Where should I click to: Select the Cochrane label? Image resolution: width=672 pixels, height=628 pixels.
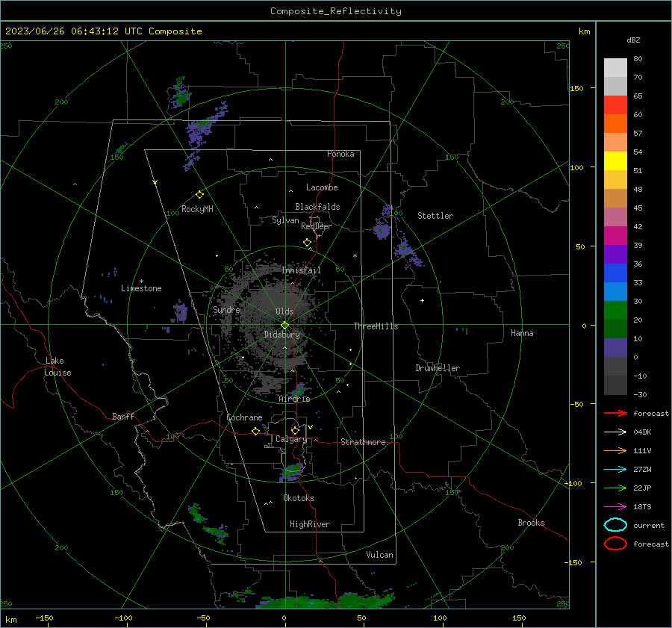[x=244, y=417]
